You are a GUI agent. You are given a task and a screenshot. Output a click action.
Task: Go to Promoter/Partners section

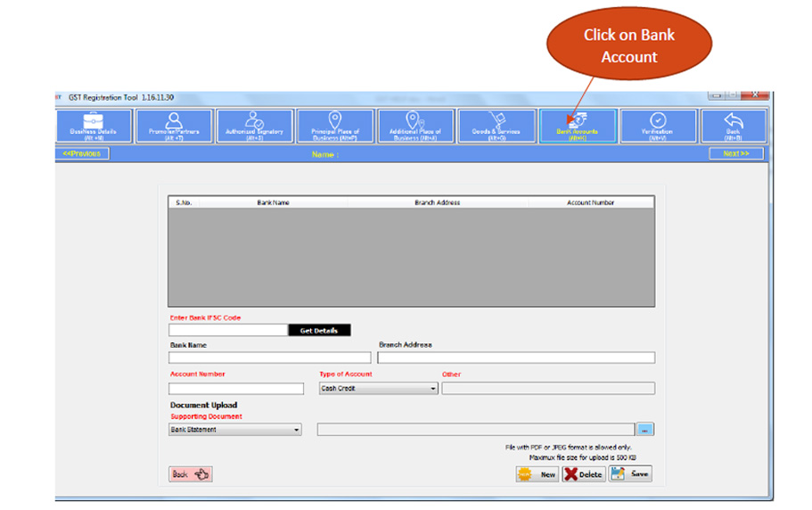click(x=174, y=126)
